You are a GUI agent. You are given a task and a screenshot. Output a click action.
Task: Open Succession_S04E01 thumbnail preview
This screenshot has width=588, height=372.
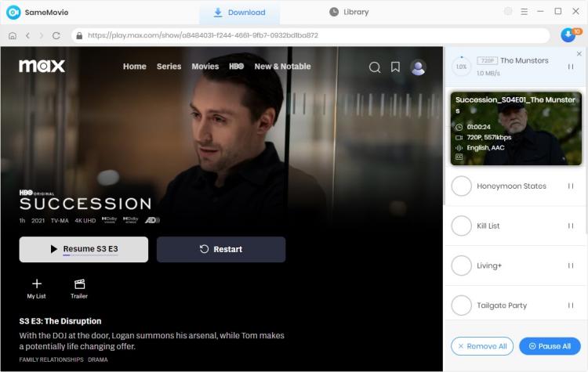516,128
